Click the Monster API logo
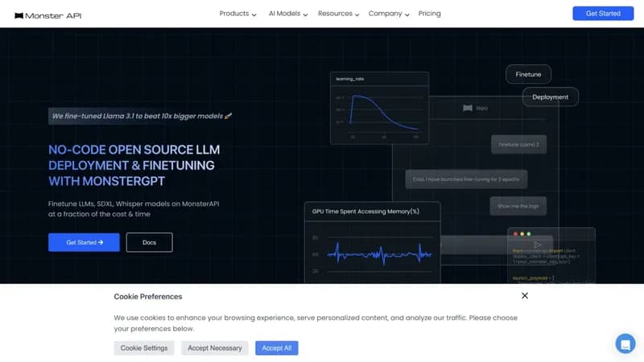 (x=47, y=15)
